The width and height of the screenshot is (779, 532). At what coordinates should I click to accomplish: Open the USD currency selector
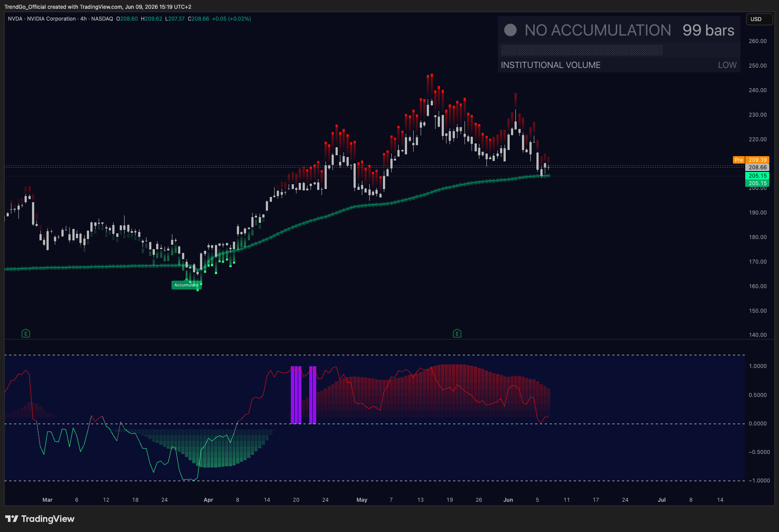(760, 19)
